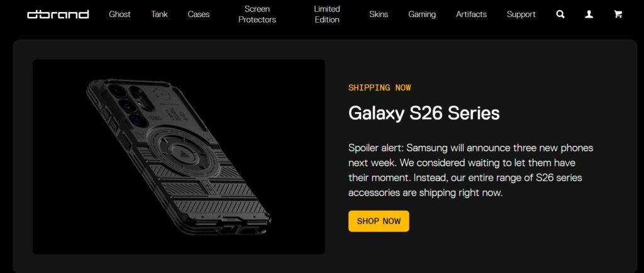Select Artifacts in the top navigation
The height and width of the screenshot is (273, 644).
pos(471,14)
